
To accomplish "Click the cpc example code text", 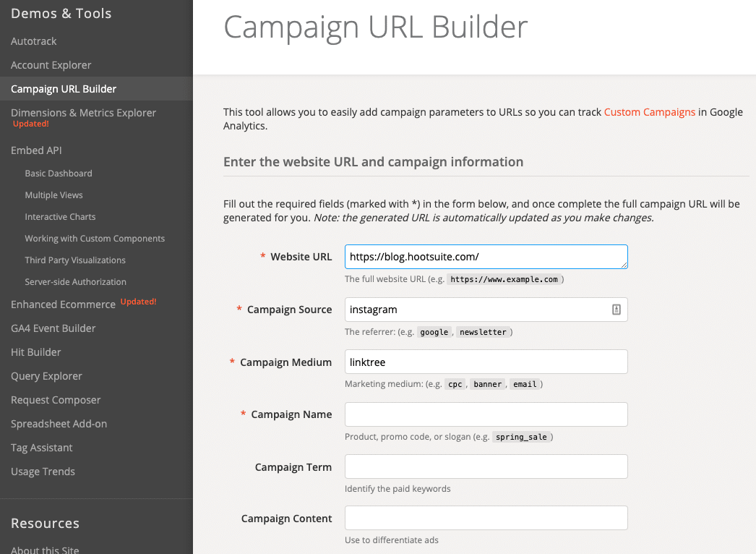I will 455,384.
